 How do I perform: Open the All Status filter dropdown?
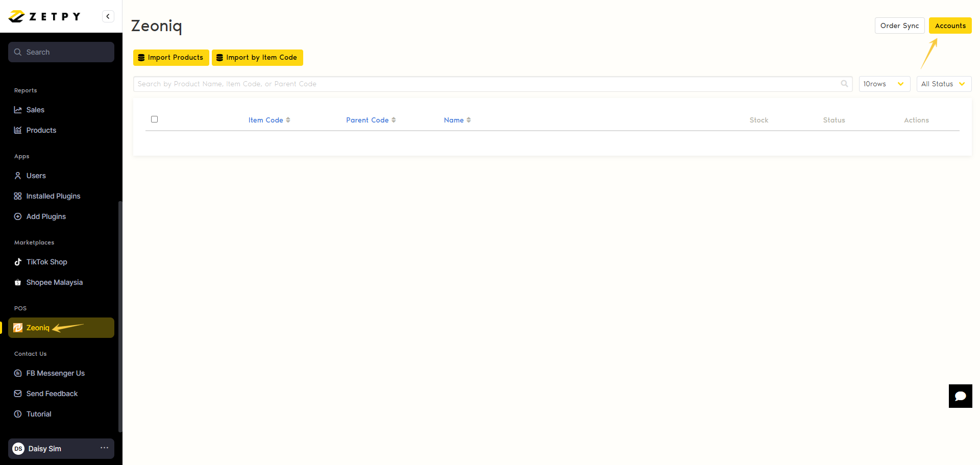click(x=944, y=84)
